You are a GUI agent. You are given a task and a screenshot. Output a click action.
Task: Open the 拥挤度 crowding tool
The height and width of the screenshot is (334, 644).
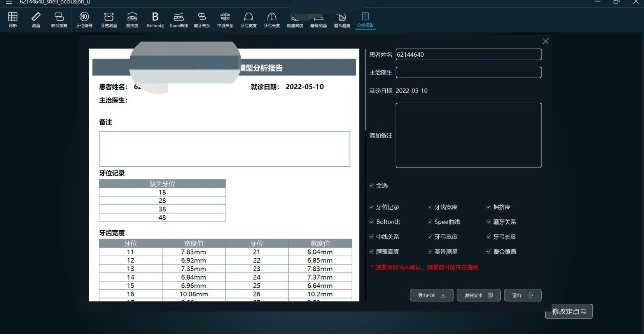coord(132,19)
